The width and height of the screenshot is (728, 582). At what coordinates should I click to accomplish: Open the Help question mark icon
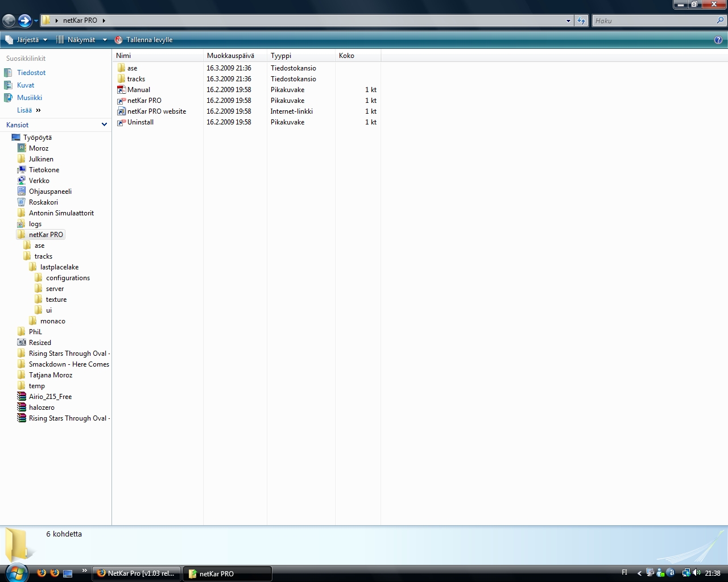tap(718, 40)
